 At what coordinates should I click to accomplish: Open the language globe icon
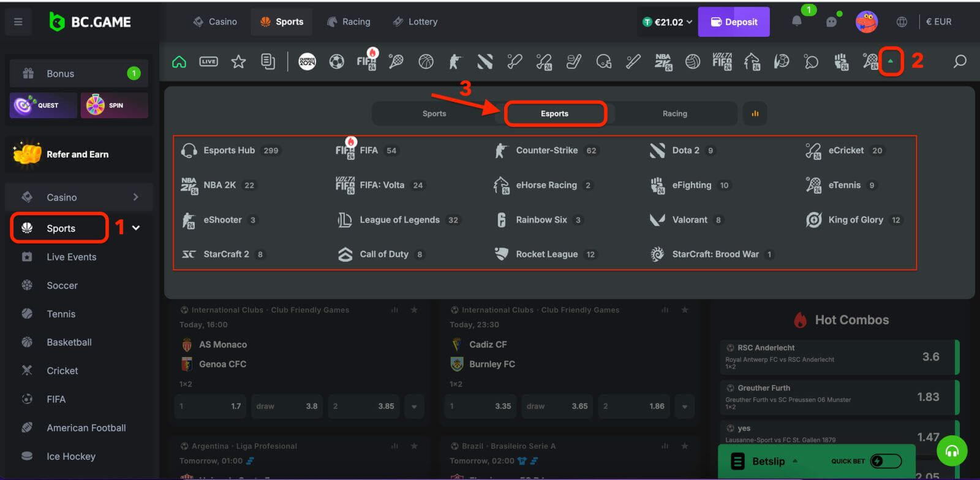[x=902, y=22]
